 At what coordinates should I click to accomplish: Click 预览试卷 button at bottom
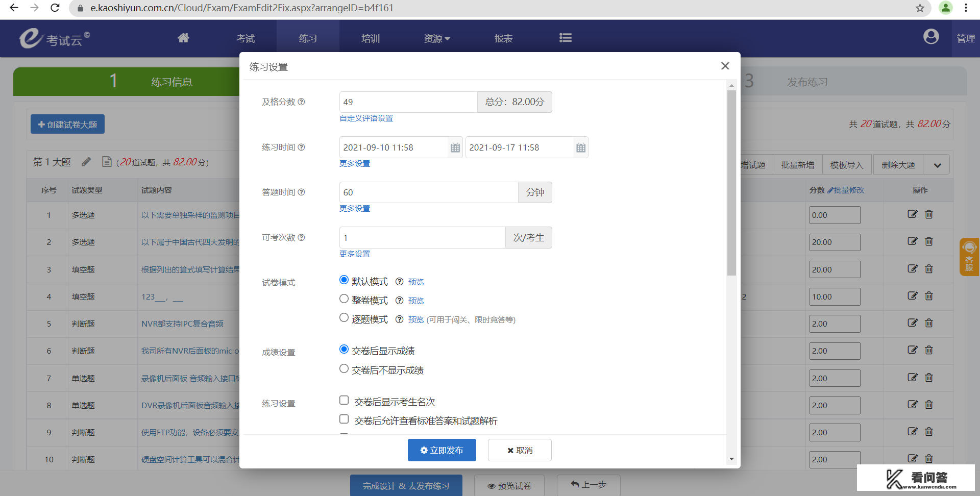509,486
